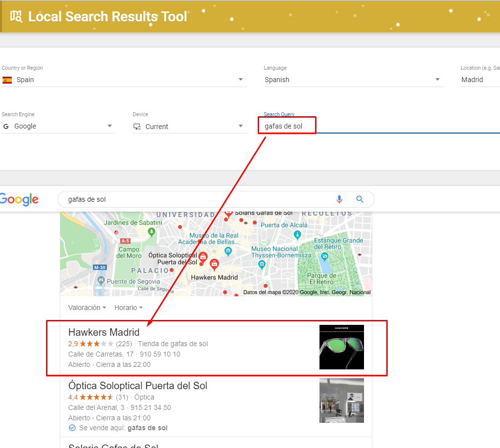
Task: Open Óptica Soloptical Puerta del Sol listing
Action: (x=138, y=386)
